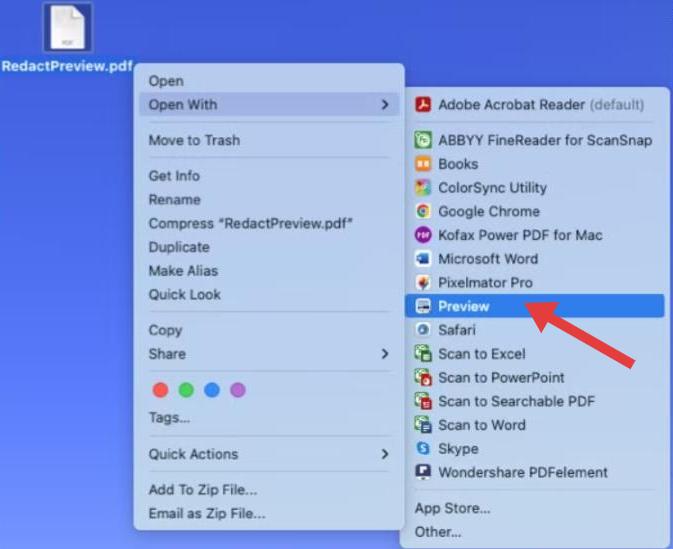Open with ColorSync Utility
The height and width of the screenshot is (549, 673).
tap(535, 188)
